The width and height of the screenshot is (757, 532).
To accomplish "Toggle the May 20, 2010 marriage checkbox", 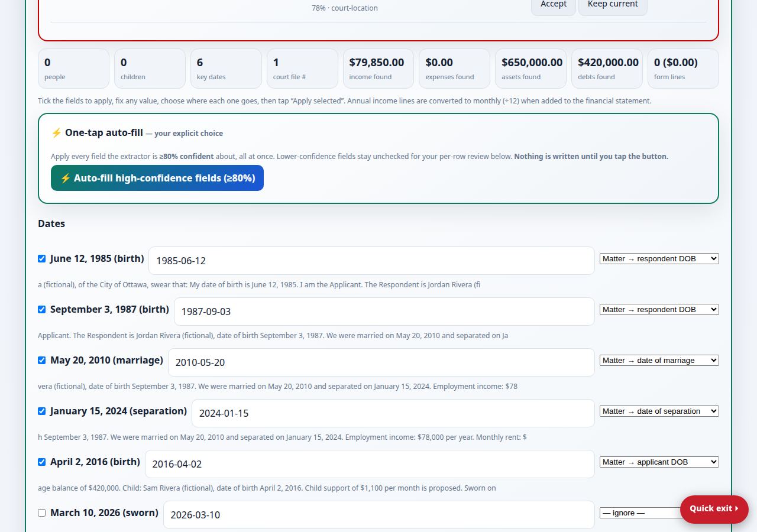I will [42, 360].
